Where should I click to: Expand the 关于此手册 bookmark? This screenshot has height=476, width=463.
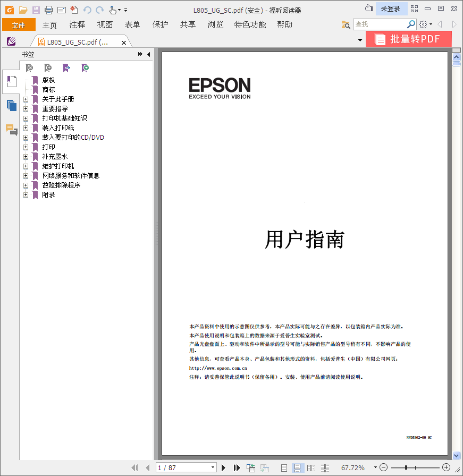click(x=26, y=99)
